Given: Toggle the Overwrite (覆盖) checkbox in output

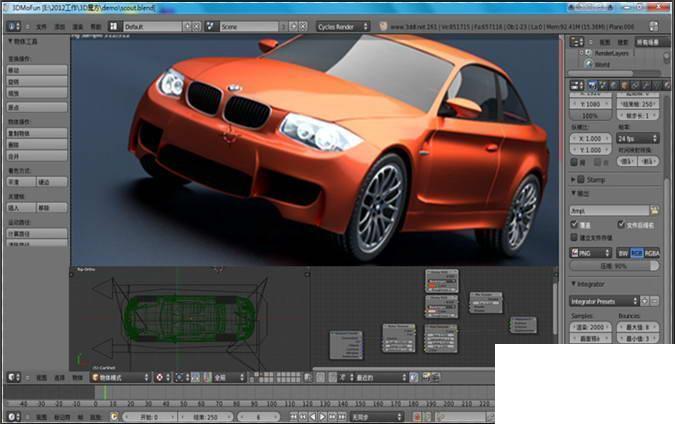Looking at the screenshot, I should tap(574, 224).
